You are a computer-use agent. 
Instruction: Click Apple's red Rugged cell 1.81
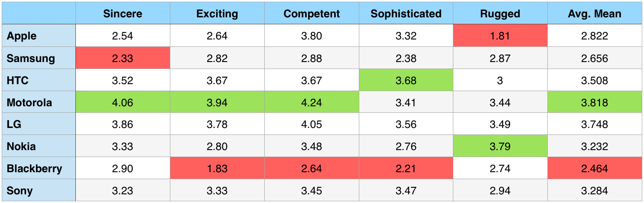click(x=500, y=36)
